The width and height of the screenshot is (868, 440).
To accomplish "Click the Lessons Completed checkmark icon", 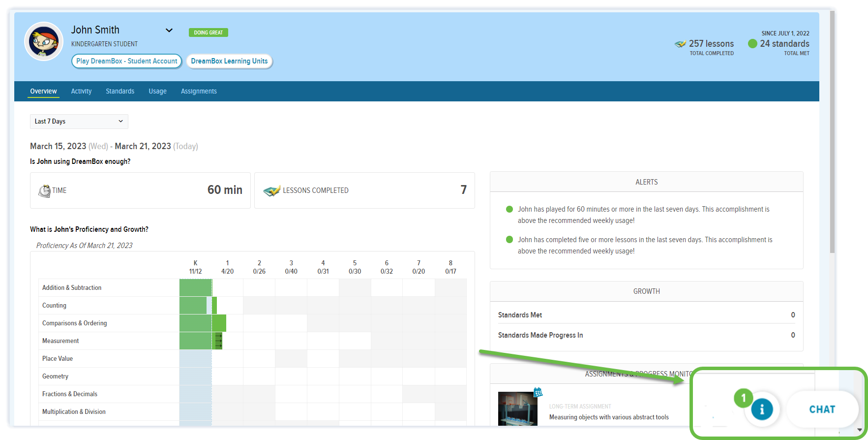I will tap(271, 191).
